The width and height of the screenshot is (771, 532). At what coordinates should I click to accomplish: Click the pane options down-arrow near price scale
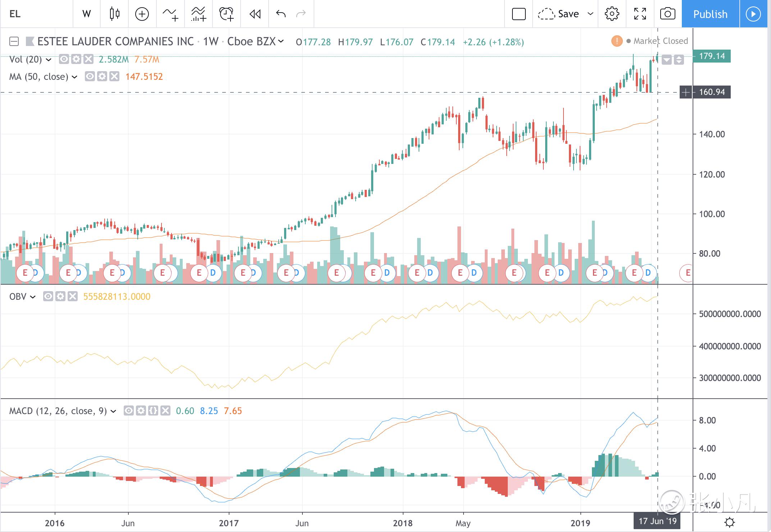click(x=667, y=60)
